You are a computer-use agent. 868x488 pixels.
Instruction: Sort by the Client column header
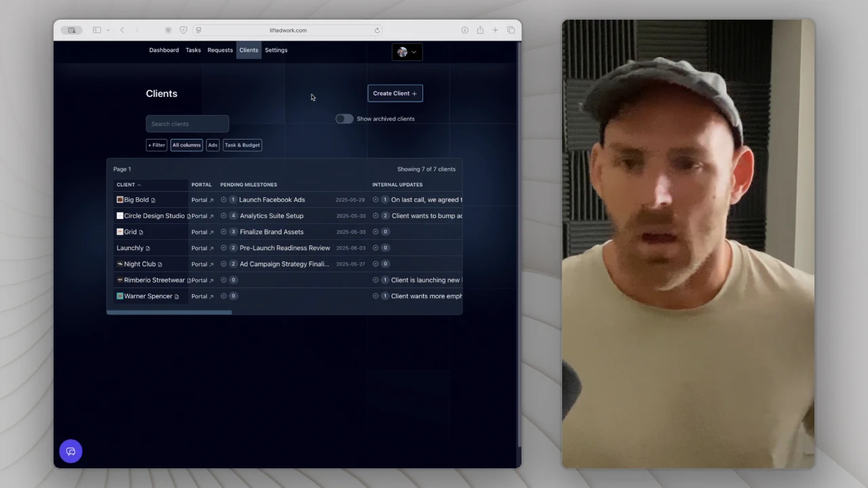(128, 184)
